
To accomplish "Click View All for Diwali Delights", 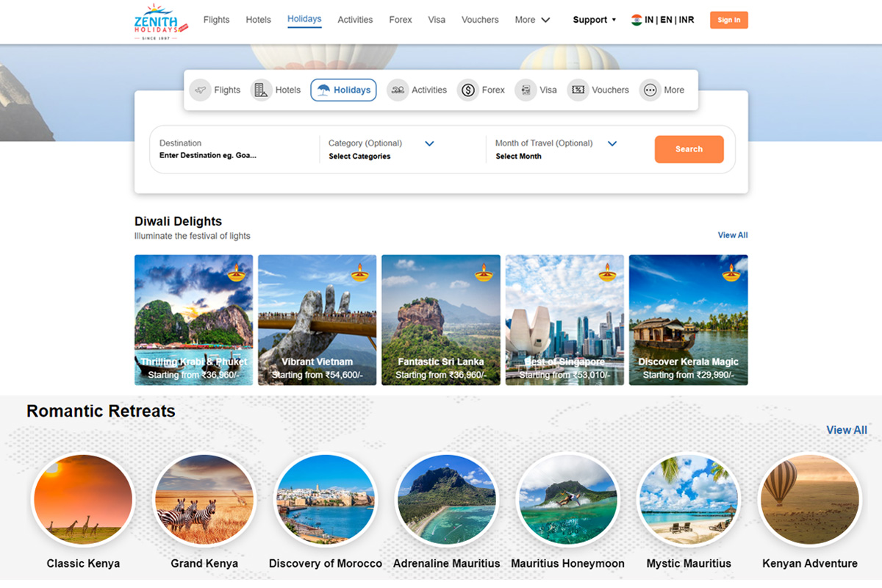I will coord(732,235).
